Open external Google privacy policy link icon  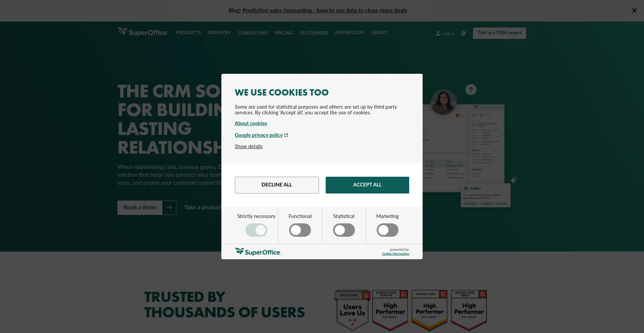tap(286, 135)
